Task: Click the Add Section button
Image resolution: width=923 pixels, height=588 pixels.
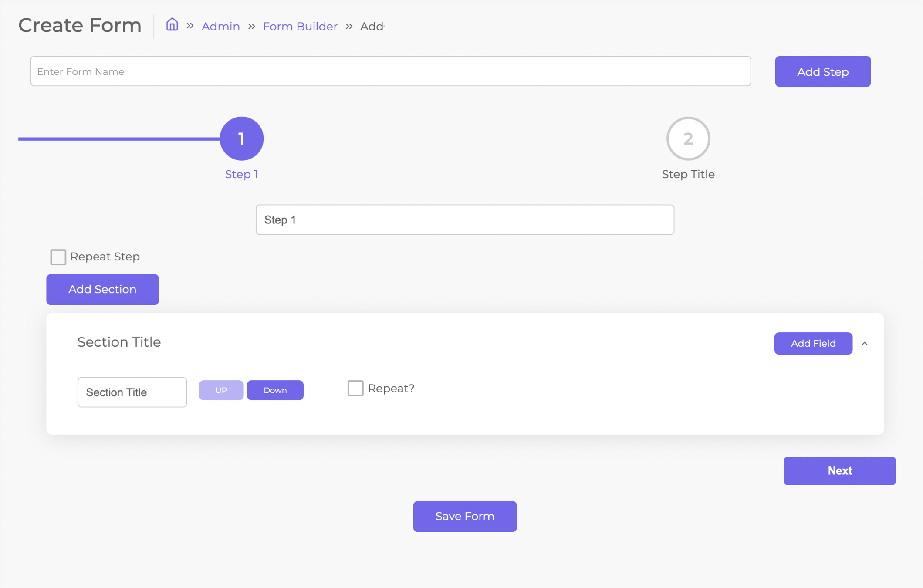Action: [x=102, y=289]
